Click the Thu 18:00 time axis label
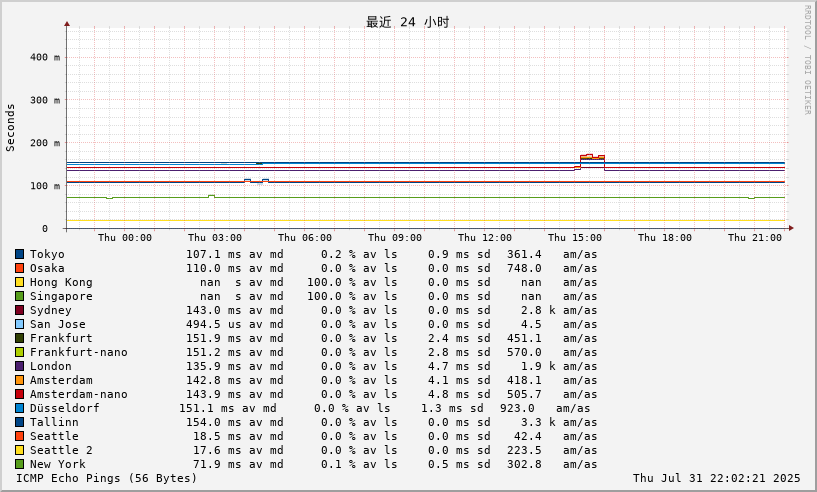This screenshot has width=817, height=492. (x=665, y=238)
